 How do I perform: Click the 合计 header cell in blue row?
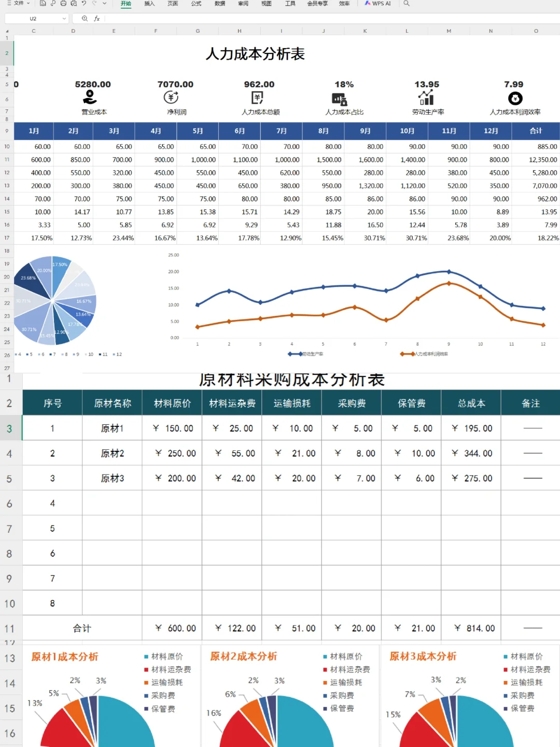click(536, 131)
